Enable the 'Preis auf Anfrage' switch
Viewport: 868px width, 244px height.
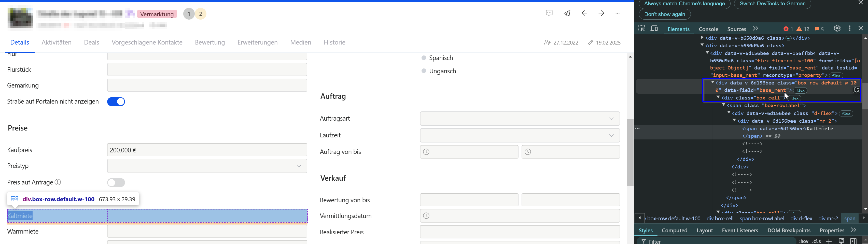click(116, 183)
